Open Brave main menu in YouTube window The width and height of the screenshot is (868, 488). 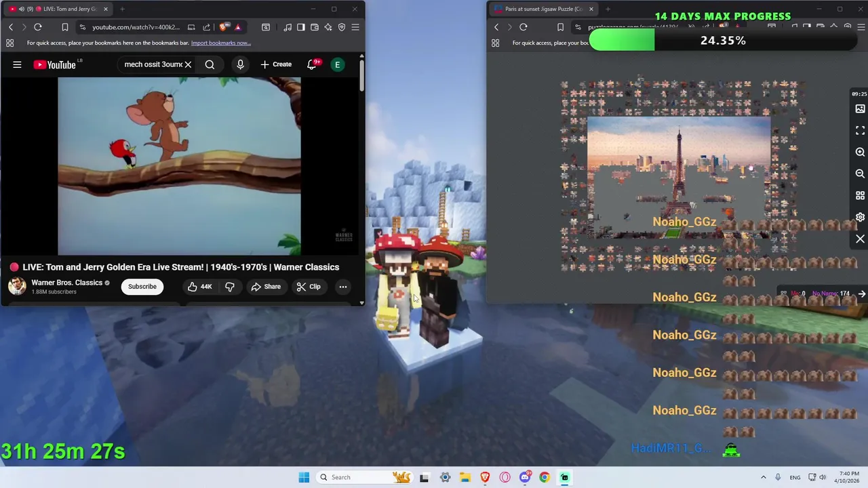(x=355, y=27)
